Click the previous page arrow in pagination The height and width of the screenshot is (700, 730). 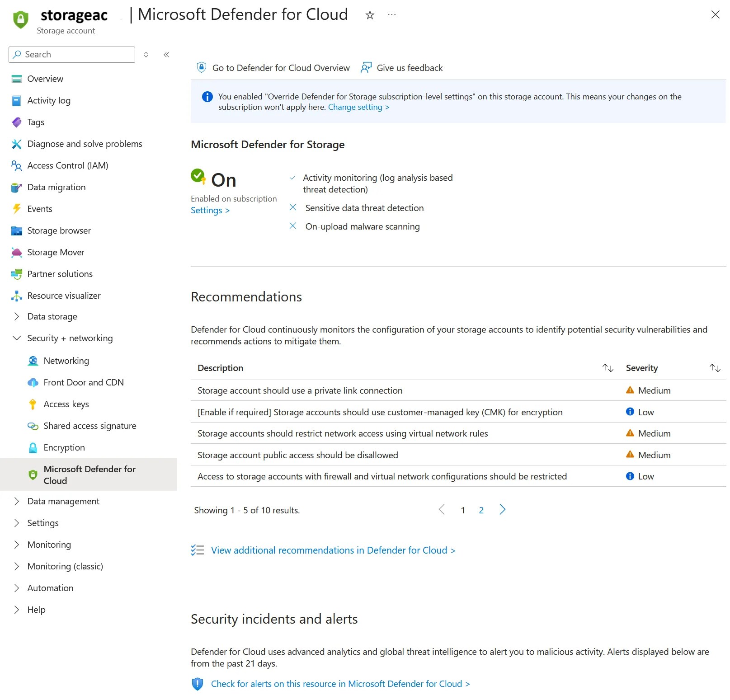(442, 510)
